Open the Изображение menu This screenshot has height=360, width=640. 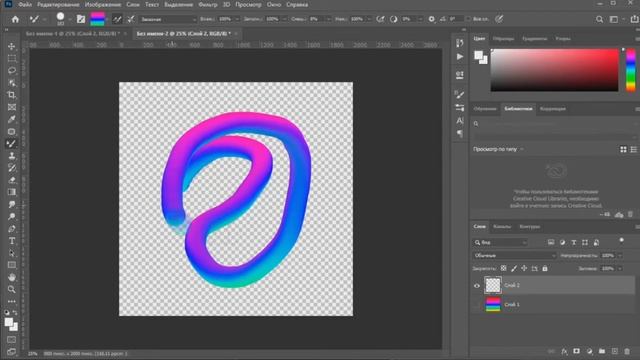pos(103,4)
